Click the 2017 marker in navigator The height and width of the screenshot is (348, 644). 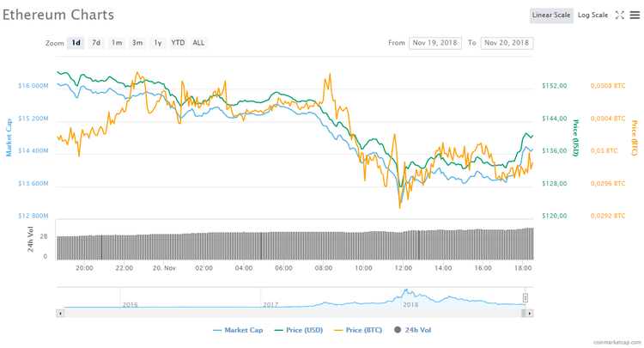point(270,304)
